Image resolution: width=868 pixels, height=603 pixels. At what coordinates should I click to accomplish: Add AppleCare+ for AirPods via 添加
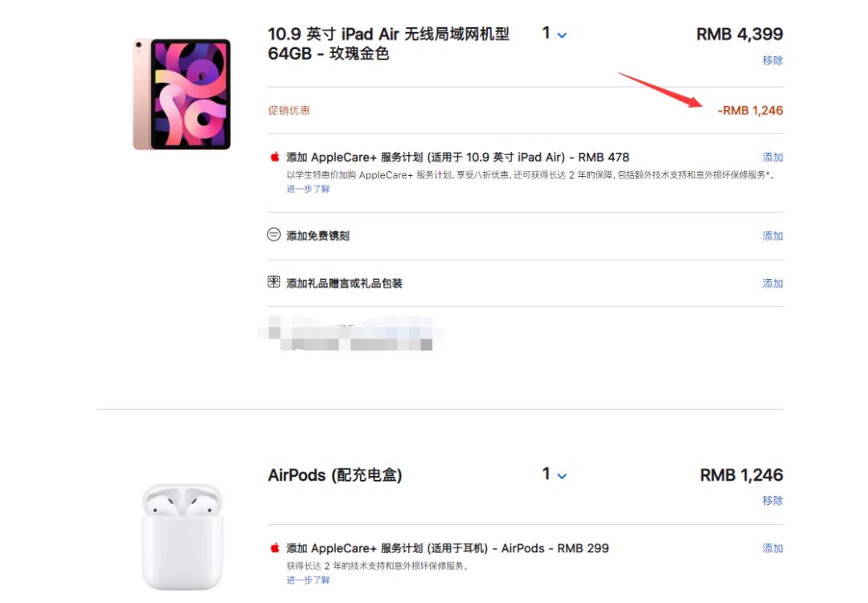(x=772, y=548)
